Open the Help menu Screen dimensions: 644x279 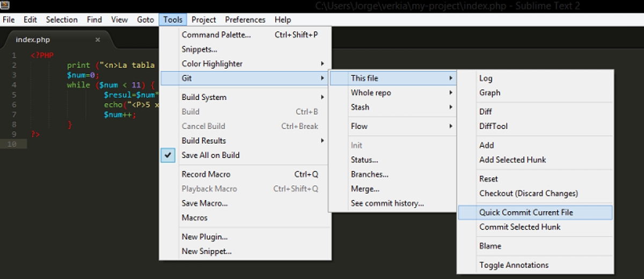click(x=283, y=19)
